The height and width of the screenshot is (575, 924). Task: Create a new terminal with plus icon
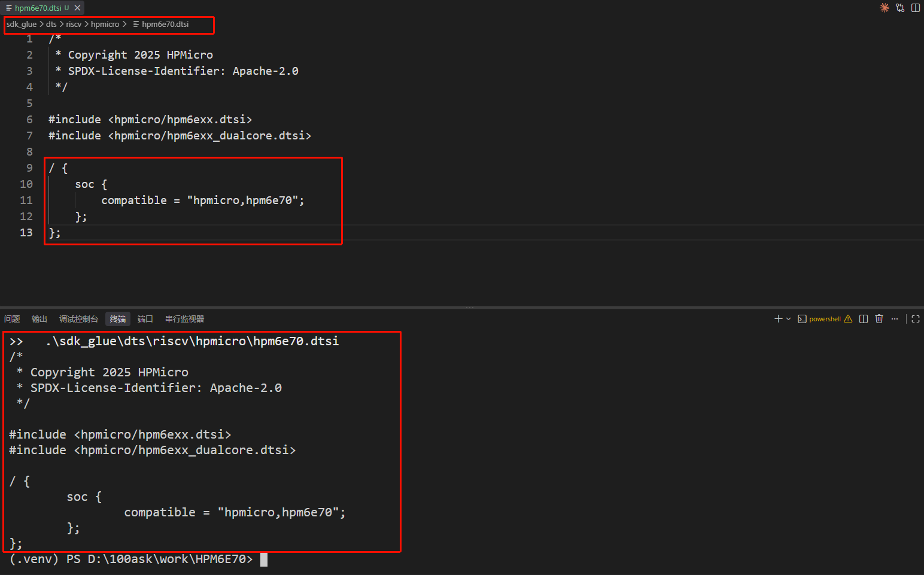pyautogui.click(x=778, y=319)
